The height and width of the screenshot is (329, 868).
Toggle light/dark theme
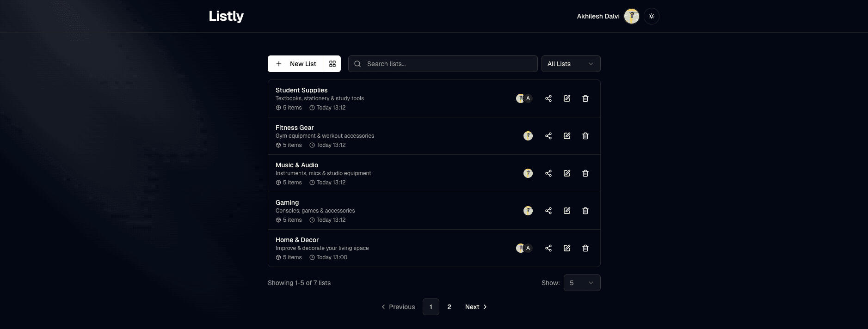pyautogui.click(x=651, y=16)
